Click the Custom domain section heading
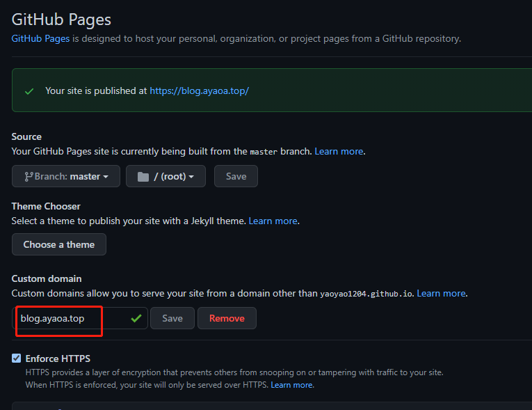This screenshot has height=410, width=532. pyautogui.click(x=47, y=278)
